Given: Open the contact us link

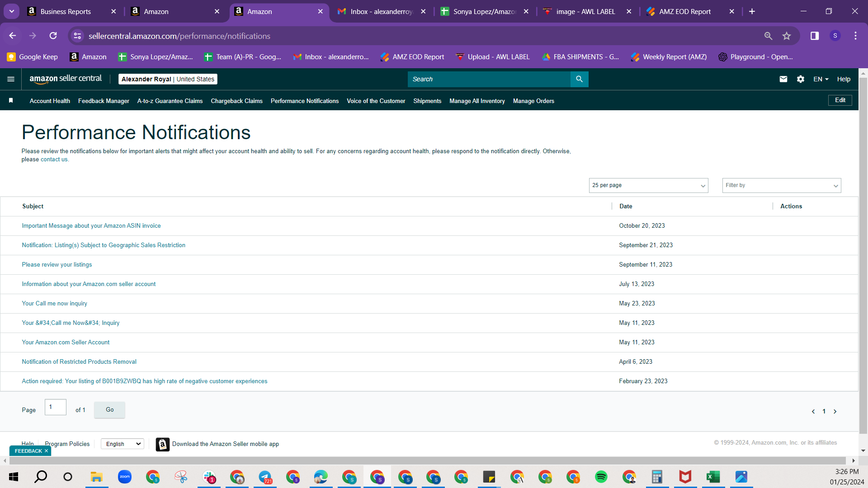Looking at the screenshot, I should click(x=54, y=160).
